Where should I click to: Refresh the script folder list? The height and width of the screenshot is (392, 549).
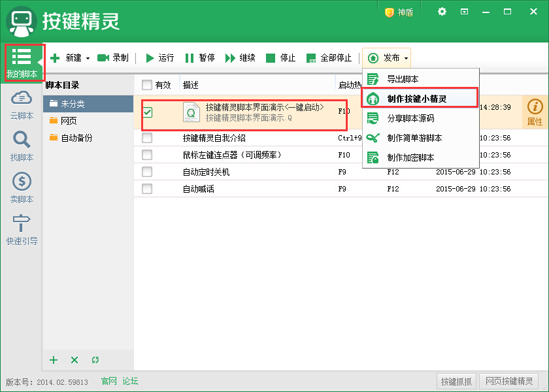click(x=95, y=360)
